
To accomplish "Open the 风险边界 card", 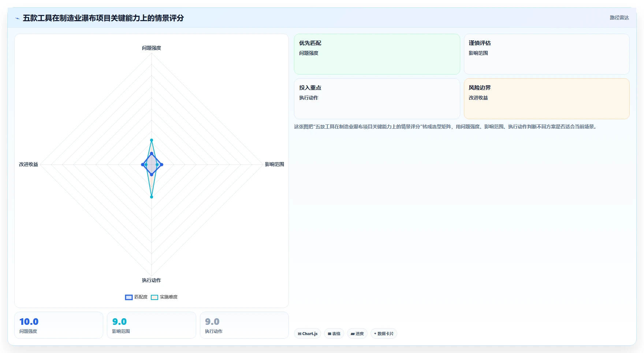I will 547,99.
